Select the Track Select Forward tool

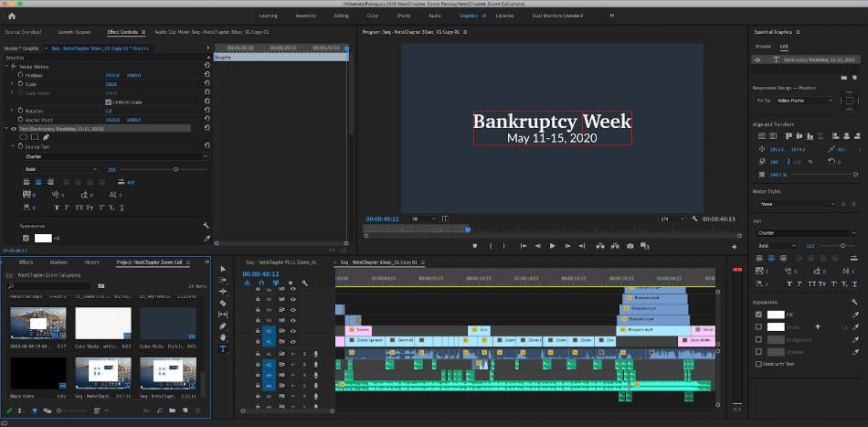223,280
